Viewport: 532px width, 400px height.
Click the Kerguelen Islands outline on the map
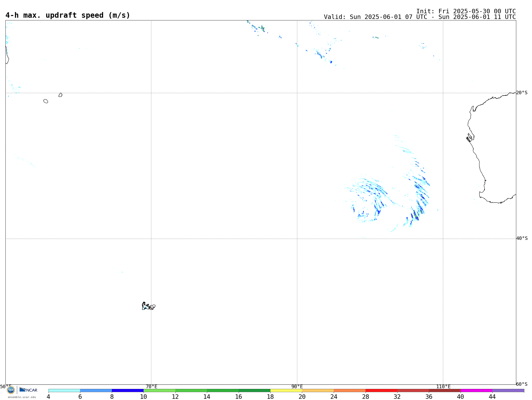[x=149, y=306]
